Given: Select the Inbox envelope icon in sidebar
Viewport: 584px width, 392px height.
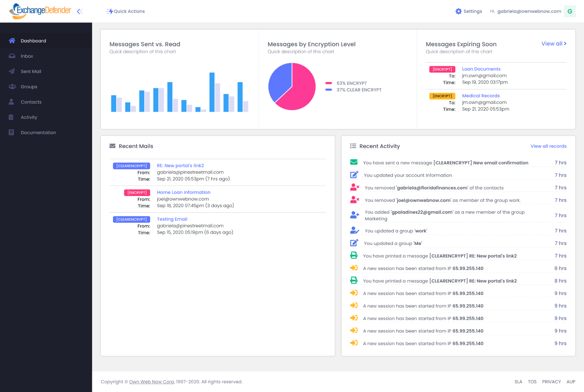Looking at the screenshot, I should [11, 56].
